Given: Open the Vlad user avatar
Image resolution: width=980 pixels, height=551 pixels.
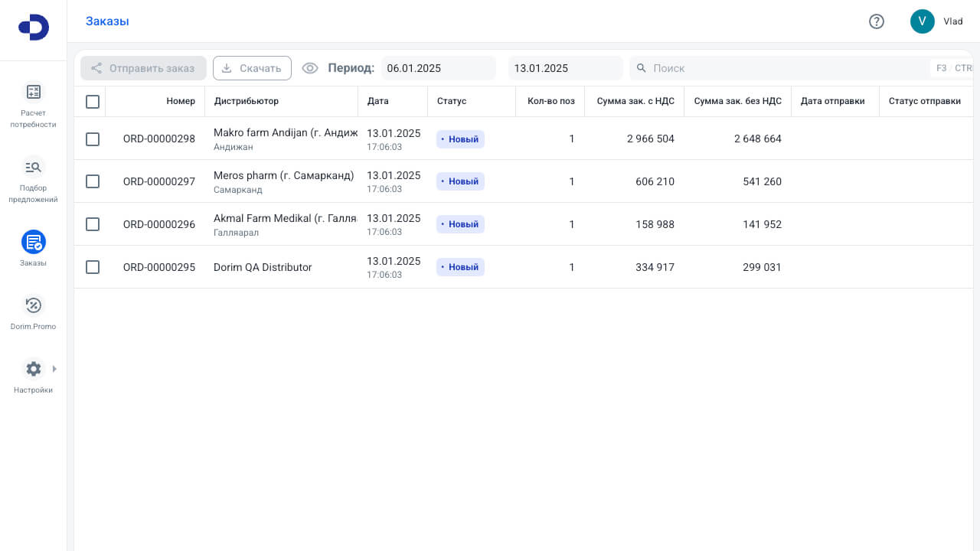Looking at the screenshot, I should tap(923, 21).
